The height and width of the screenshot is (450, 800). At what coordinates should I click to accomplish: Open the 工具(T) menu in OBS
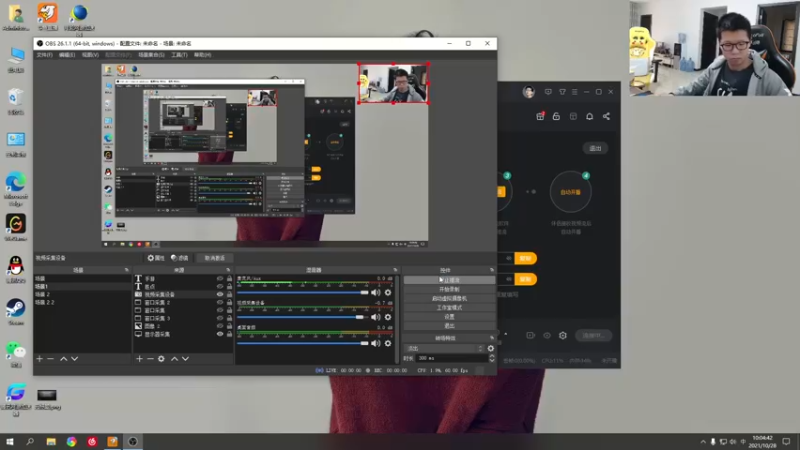179,55
